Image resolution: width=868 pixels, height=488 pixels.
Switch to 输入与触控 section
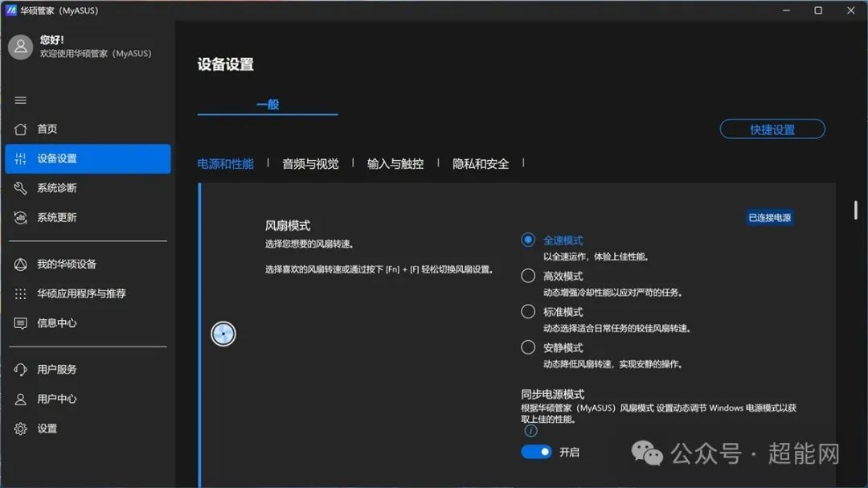click(x=395, y=164)
